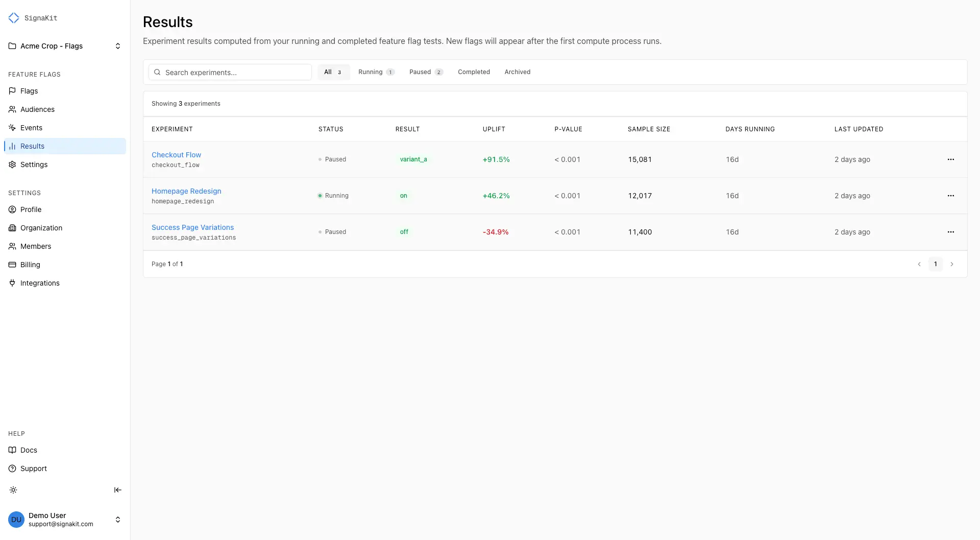Click the EXPERIMENT column header

[172, 129]
